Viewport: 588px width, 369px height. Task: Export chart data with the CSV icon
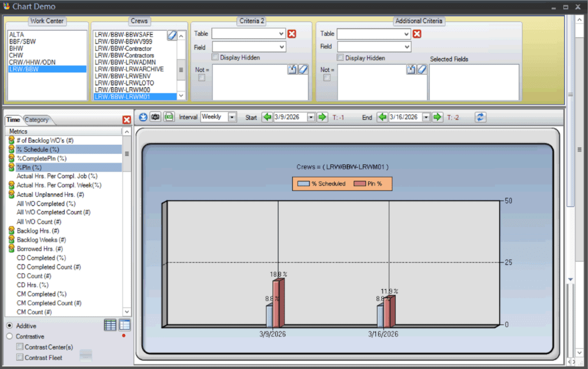pyautogui.click(x=169, y=117)
